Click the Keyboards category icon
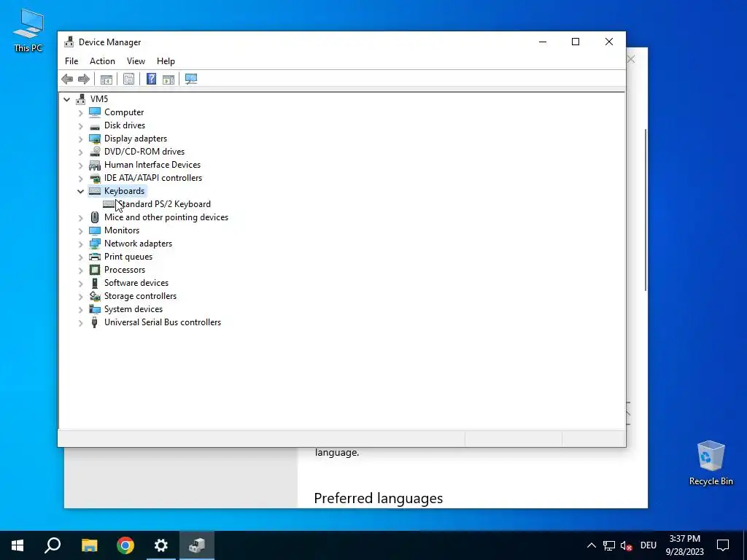Viewport: 747px width, 560px height. pos(95,191)
